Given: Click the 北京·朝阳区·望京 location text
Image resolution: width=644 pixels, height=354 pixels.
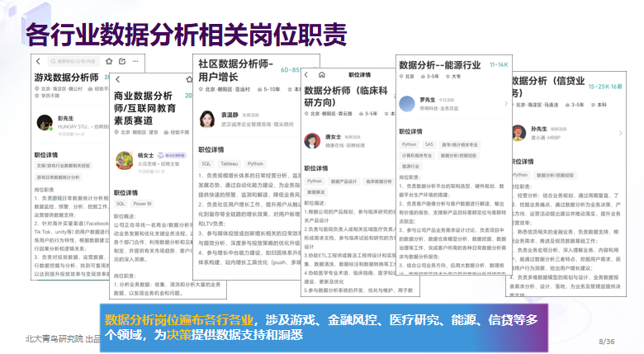Looking at the screenshot, I should (x=140, y=132).
